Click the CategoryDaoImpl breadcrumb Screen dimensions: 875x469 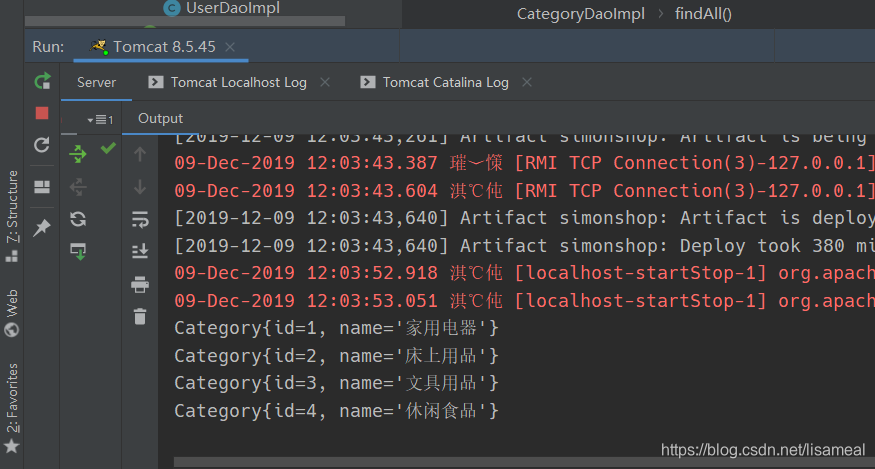point(581,14)
